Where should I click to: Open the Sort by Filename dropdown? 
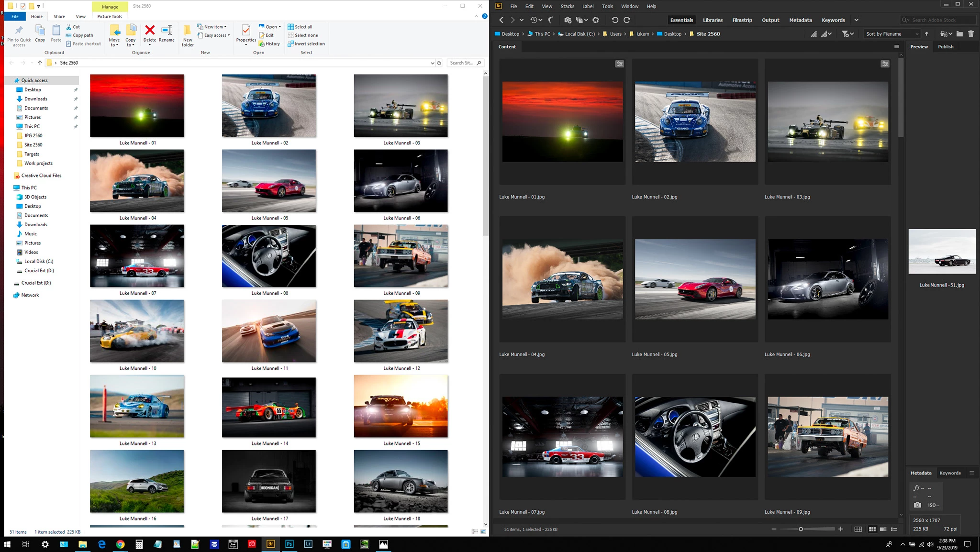tap(892, 34)
